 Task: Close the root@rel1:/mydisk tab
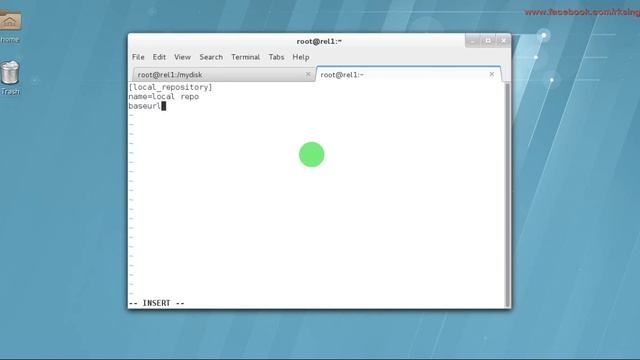click(308, 74)
